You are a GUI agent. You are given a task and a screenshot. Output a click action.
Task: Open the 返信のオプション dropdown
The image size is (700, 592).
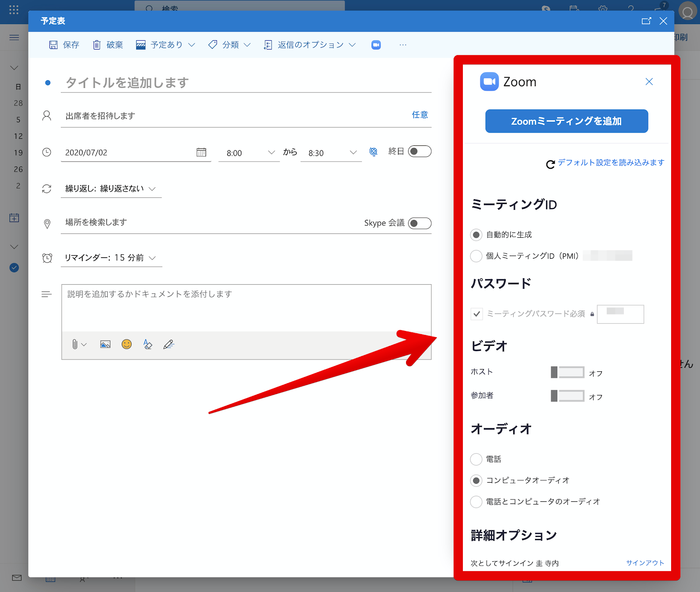tap(310, 45)
